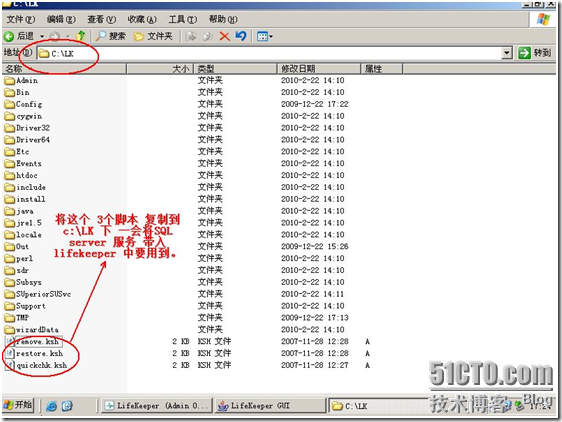
Task: Select the wizardData folder name
Action: [x=37, y=329]
